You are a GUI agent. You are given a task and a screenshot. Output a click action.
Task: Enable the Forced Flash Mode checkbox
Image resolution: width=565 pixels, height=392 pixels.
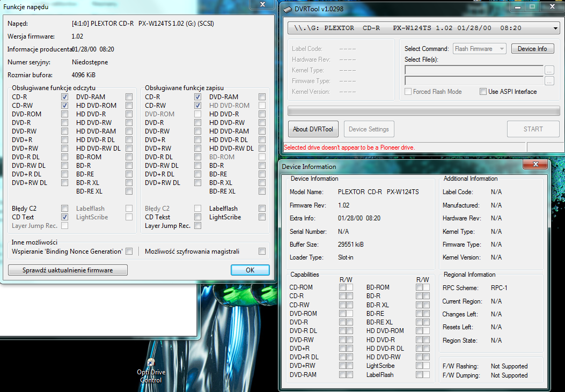[x=408, y=91]
